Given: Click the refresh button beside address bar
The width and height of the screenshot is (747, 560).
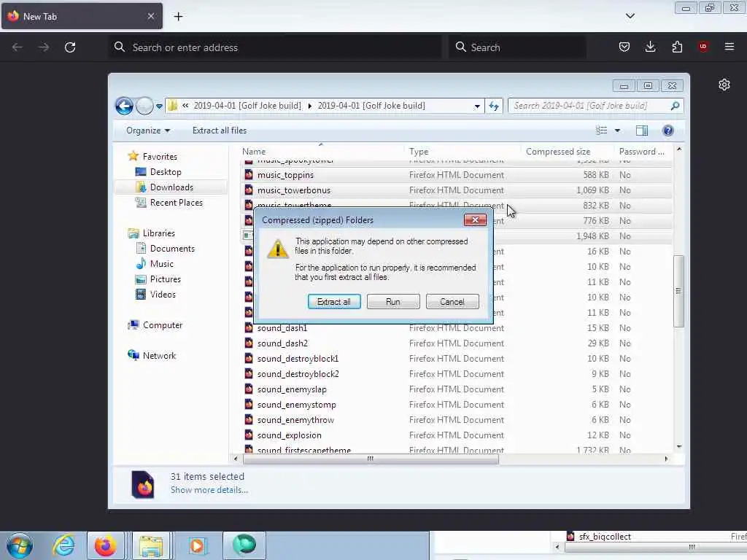Looking at the screenshot, I should 494,106.
